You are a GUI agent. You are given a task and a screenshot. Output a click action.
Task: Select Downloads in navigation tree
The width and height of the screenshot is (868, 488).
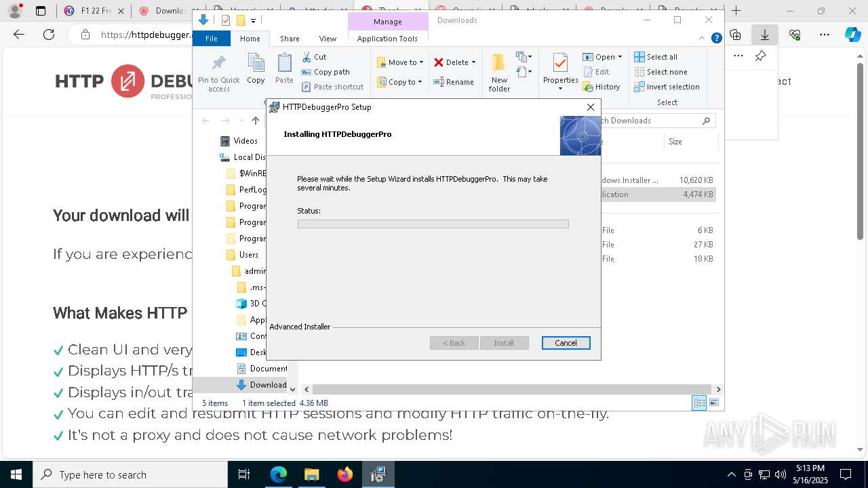(x=261, y=385)
